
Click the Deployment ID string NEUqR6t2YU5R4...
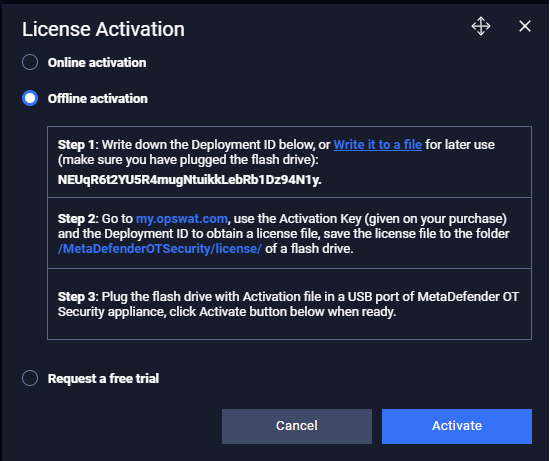coord(189,180)
